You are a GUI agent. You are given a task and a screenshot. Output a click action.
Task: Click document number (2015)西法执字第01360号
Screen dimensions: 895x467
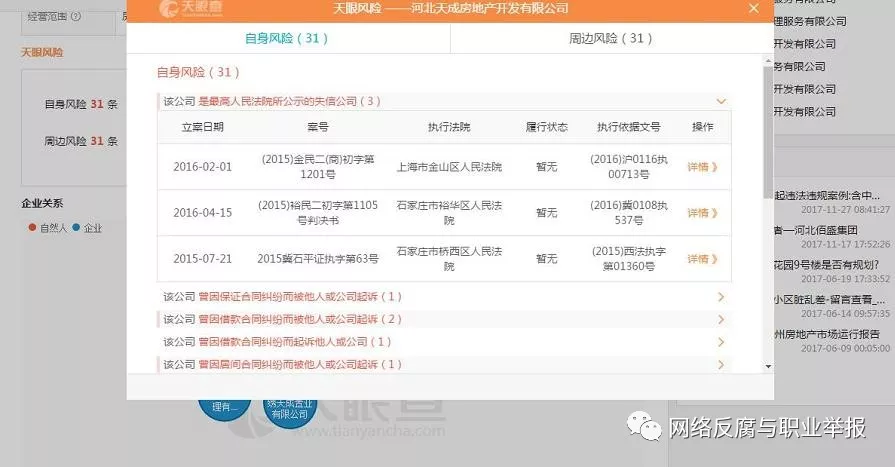coord(628,259)
